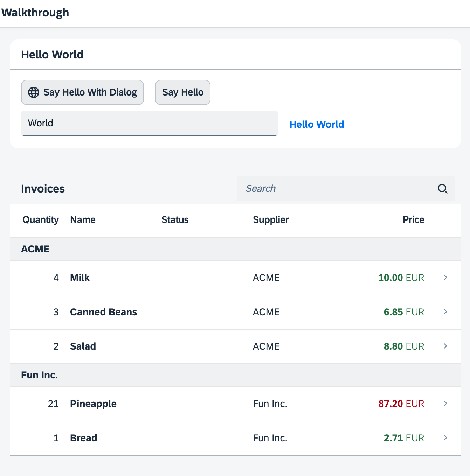The width and height of the screenshot is (470, 476).
Task: Select the Quantity column header
Action: 41,220
